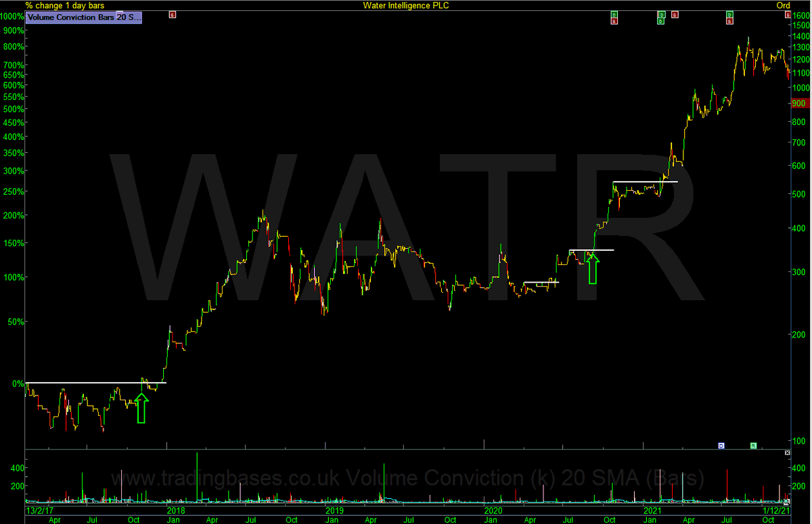Click the 'Ord' share type label
The image size is (812, 524).
pyautogui.click(x=782, y=5)
